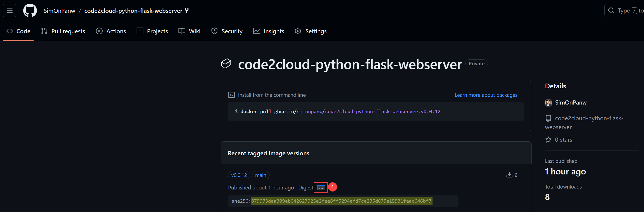The image size is (644, 212).
Task: Open the hamburger navigation menu
Action: pos(10,10)
